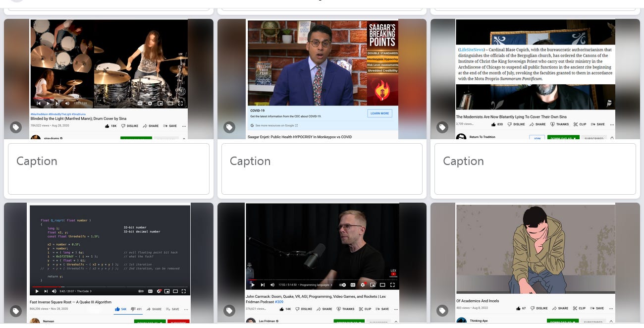This screenshot has height=328, width=644.
Task: Click the previous-track icon in the Sina drum video
Action: point(39,104)
